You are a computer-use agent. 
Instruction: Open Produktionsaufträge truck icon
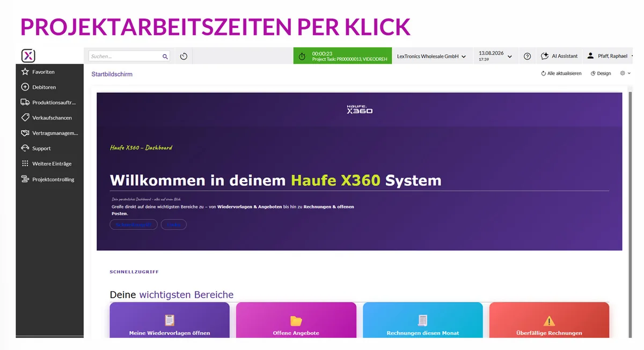click(25, 102)
